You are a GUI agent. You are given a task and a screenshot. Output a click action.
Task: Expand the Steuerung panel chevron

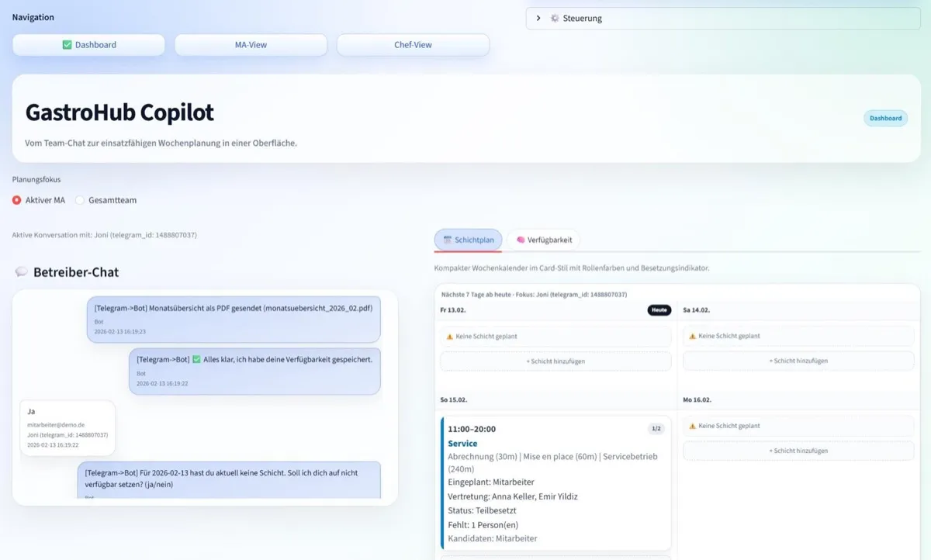pyautogui.click(x=538, y=19)
